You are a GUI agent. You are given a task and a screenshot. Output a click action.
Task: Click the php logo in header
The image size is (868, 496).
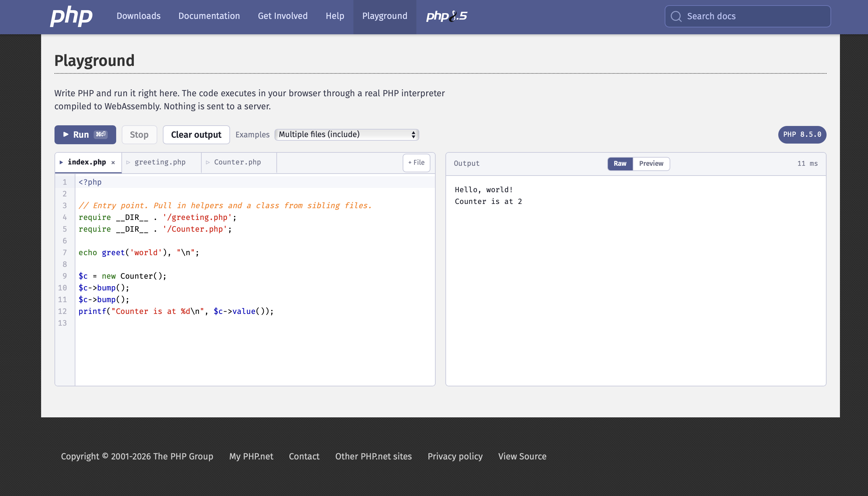pos(71,16)
